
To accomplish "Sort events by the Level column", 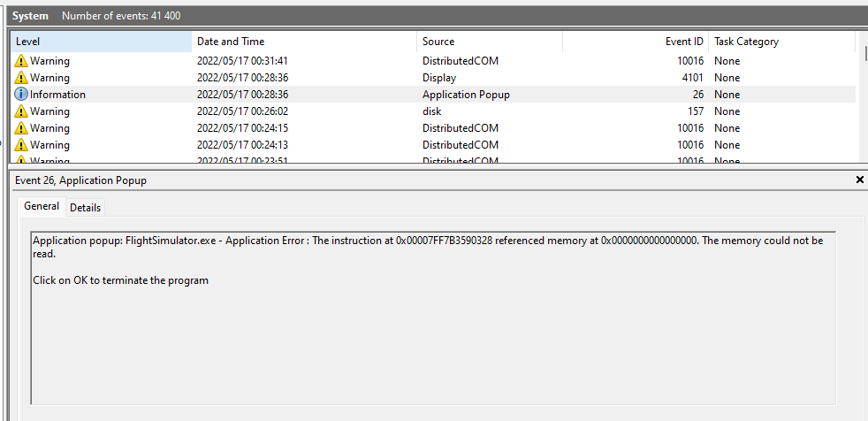I will coord(101,42).
